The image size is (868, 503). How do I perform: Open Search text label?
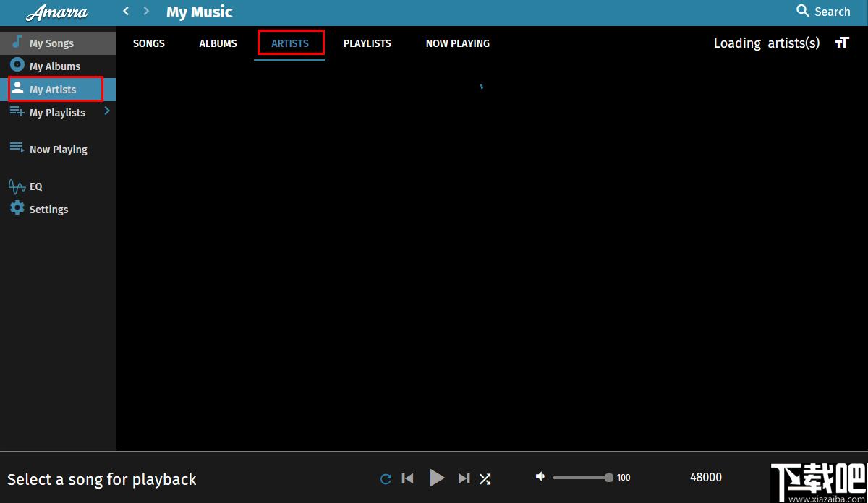833,12
